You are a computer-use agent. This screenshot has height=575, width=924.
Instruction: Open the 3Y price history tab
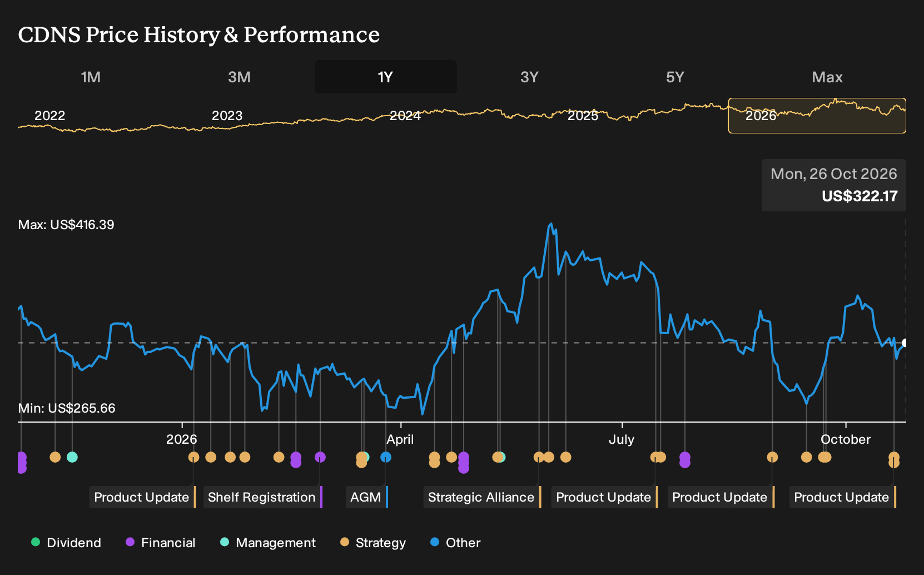(x=529, y=77)
